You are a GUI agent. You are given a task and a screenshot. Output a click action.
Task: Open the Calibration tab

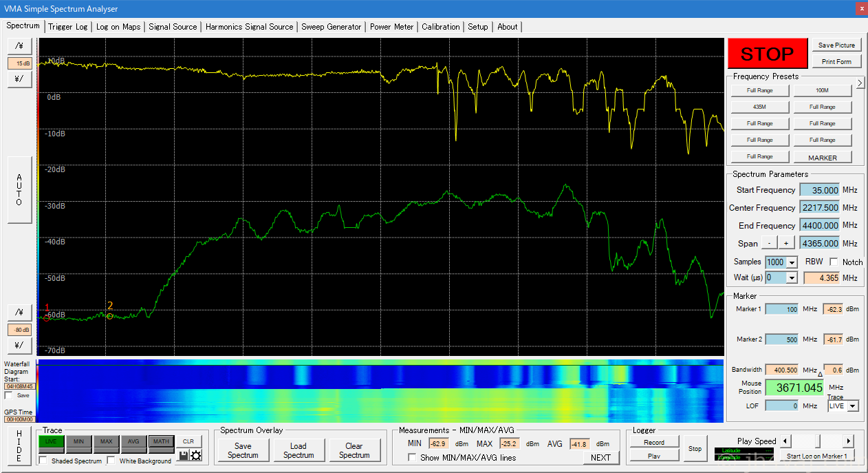tap(441, 27)
